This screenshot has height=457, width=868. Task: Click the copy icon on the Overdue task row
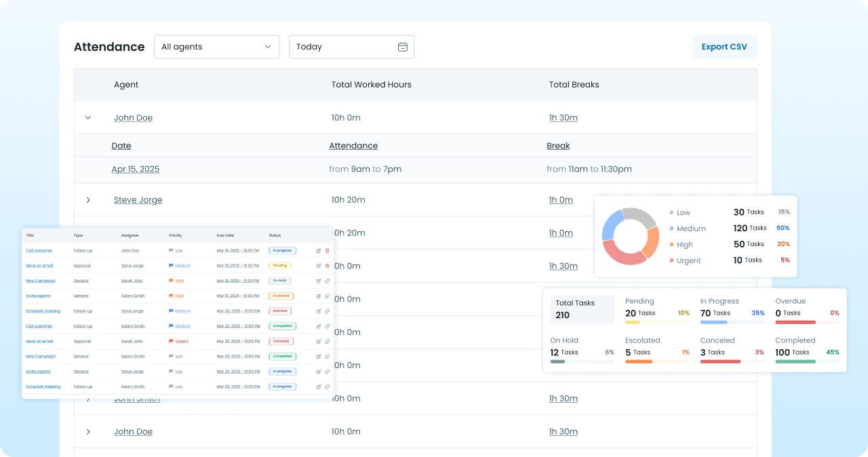pos(327,311)
